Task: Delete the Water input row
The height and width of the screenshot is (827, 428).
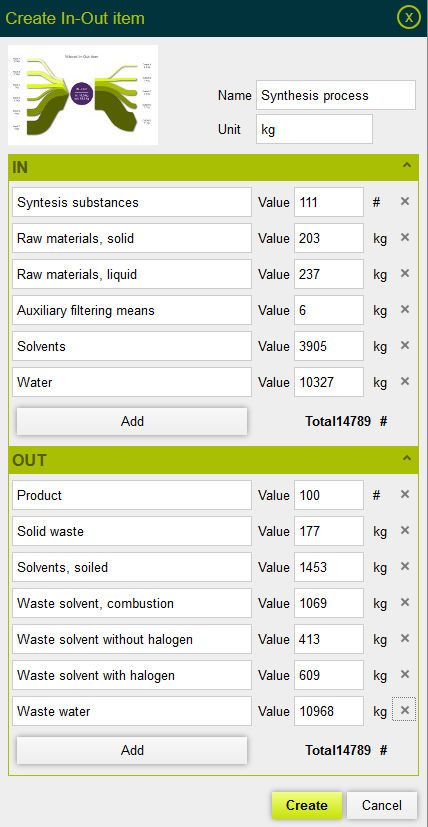Action: 405,381
